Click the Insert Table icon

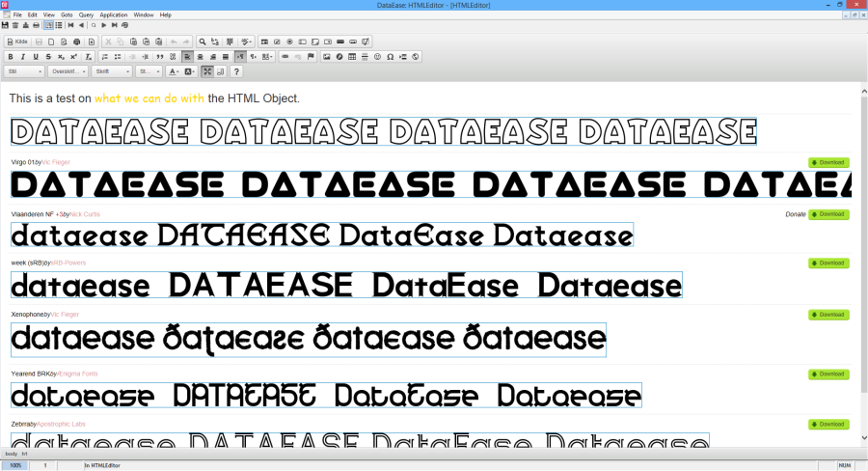pos(352,57)
